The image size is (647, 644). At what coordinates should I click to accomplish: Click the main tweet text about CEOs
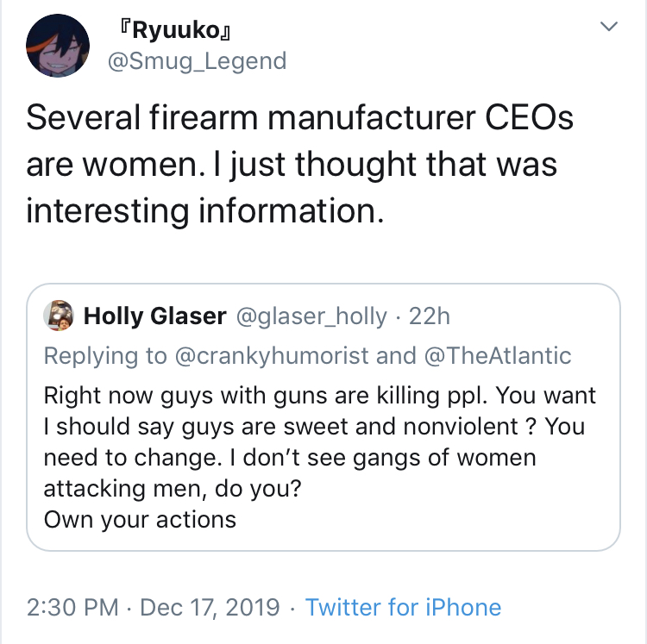tap(299, 164)
